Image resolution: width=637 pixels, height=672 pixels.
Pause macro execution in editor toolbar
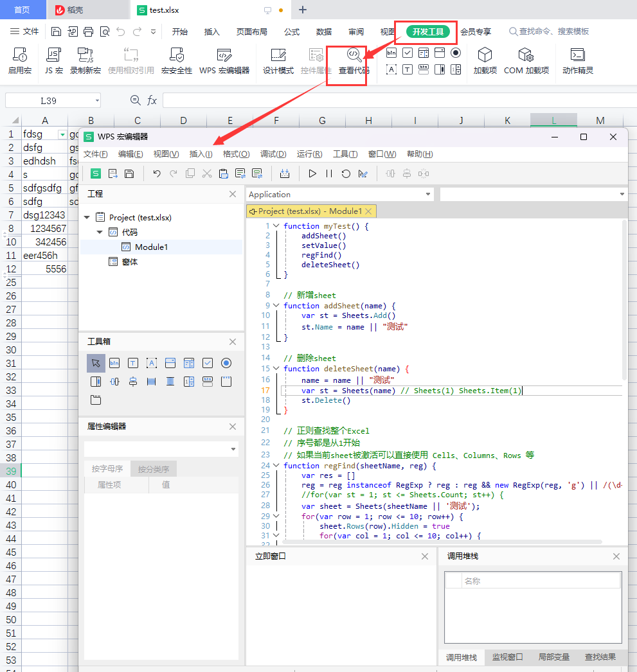tap(329, 173)
